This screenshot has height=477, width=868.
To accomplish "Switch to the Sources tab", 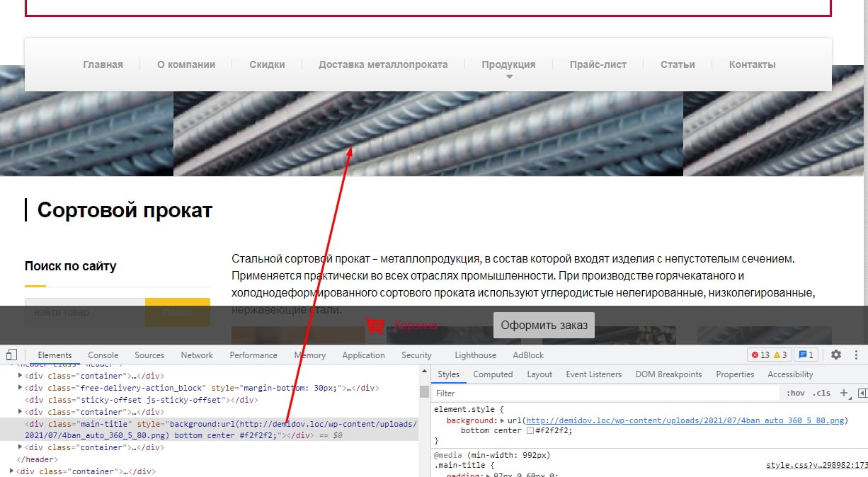I will click(x=149, y=355).
